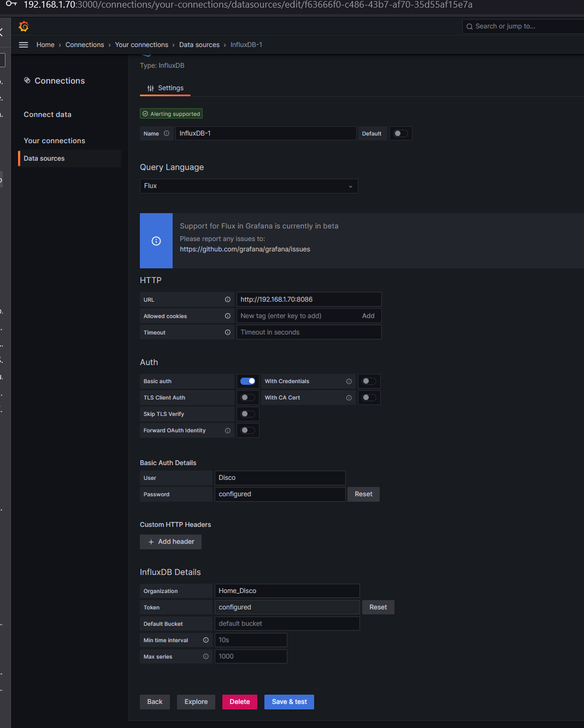Click the Save & test button
584x728 pixels.
pos(289,702)
